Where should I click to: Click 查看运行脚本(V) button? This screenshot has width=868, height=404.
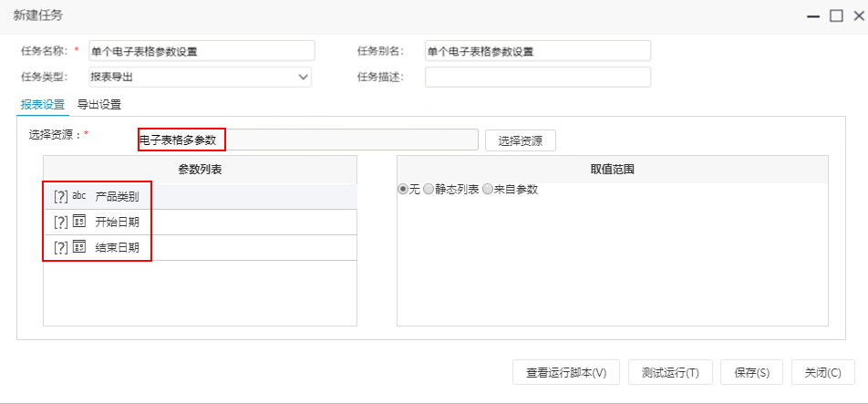click(565, 372)
